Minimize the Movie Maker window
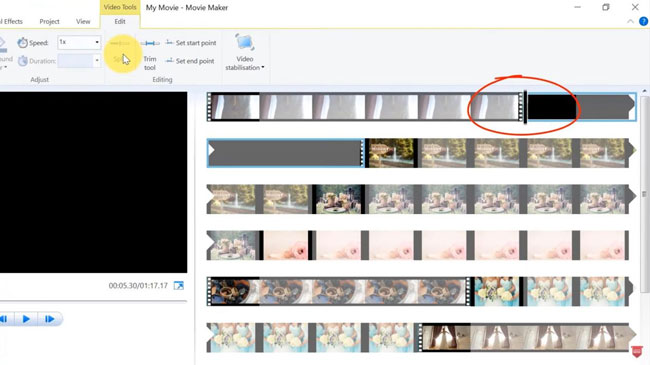The image size is (650, 365). click(x=577, y=7)
